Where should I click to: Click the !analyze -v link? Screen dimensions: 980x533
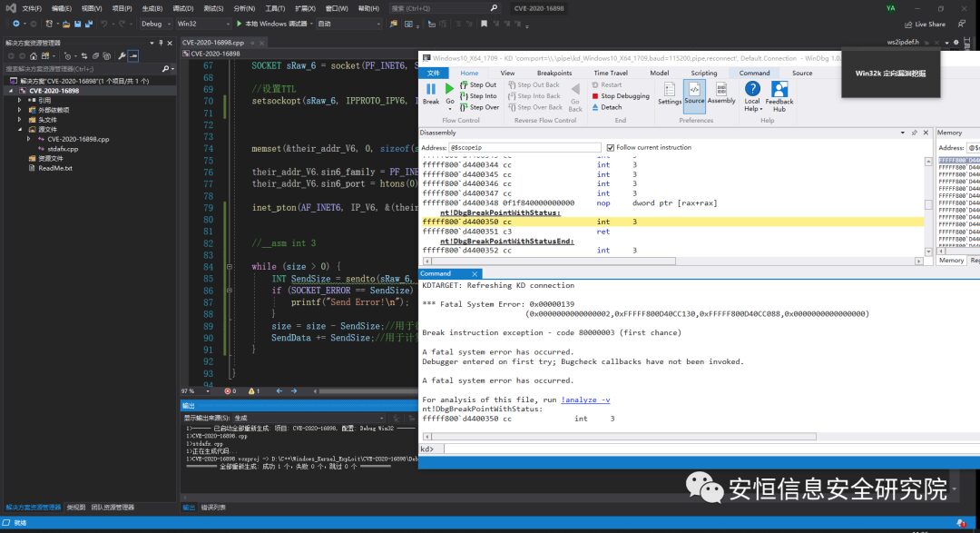(x=585, y=400)
